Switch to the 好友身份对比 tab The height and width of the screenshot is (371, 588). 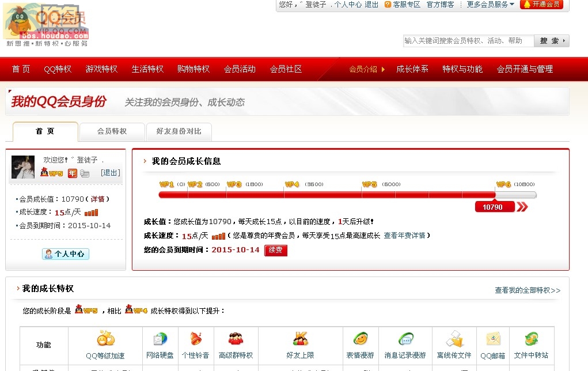pyautogui.click(x=179, y=132)
